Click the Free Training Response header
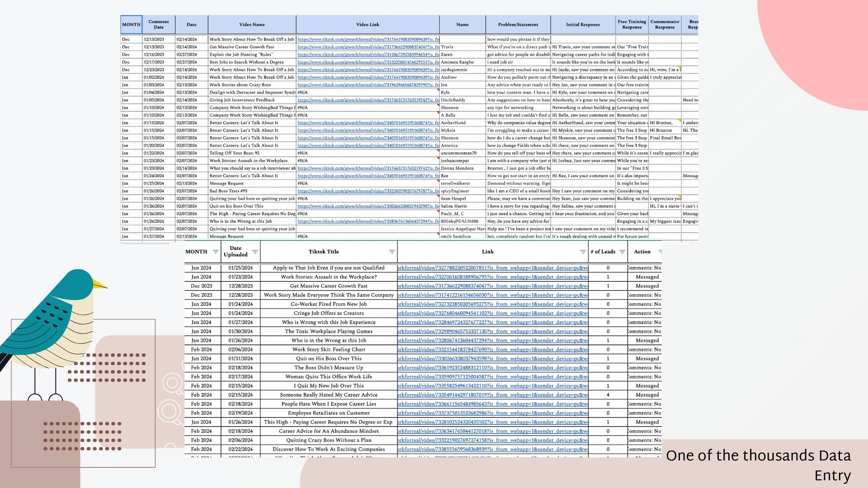The width and height of the screenshot is (868, 488). pos(632,24)
